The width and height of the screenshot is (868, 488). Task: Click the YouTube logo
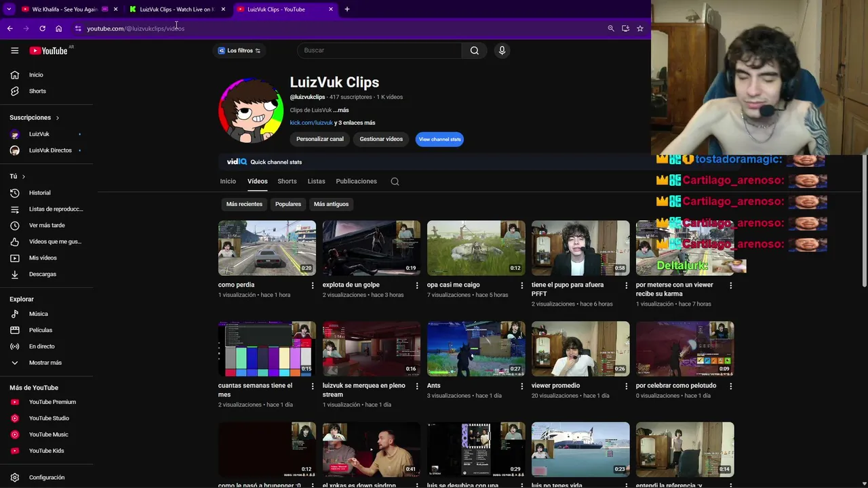click(x=48, y=50)
